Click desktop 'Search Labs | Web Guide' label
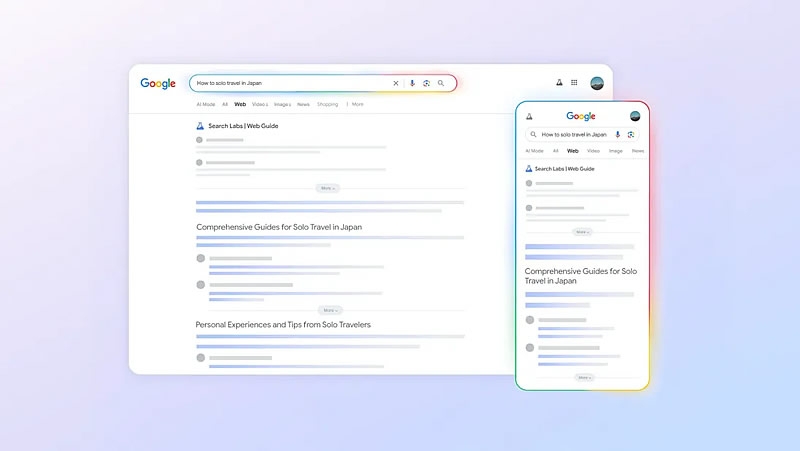The image size is (800, 451). click(x=243, y=126)
